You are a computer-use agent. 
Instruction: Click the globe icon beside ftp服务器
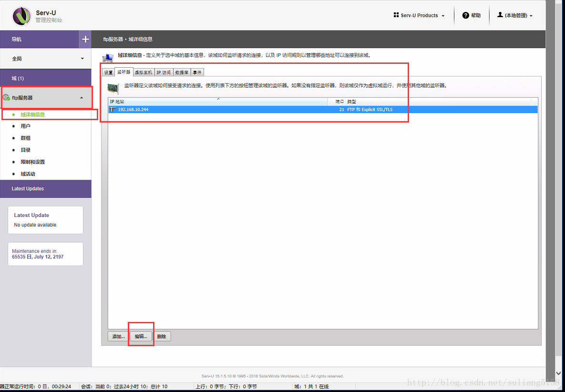click(6, 97)
